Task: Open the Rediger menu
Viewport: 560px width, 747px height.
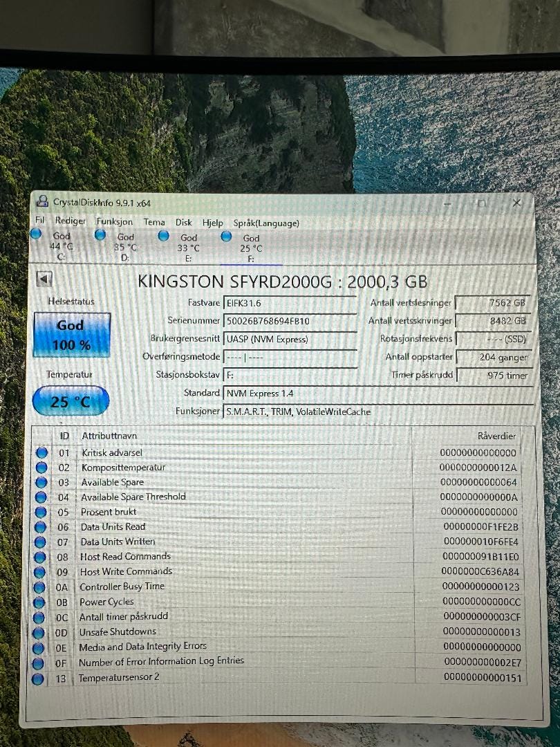Action: 71,221
